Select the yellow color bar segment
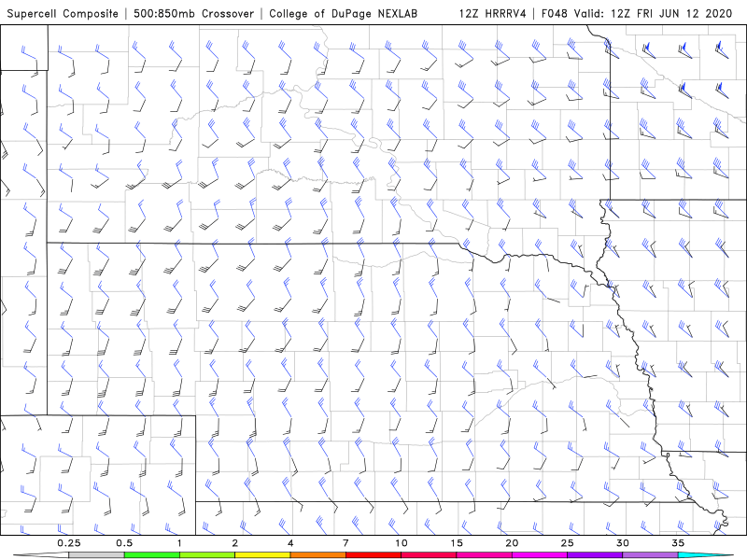 (x=262, y=555)
